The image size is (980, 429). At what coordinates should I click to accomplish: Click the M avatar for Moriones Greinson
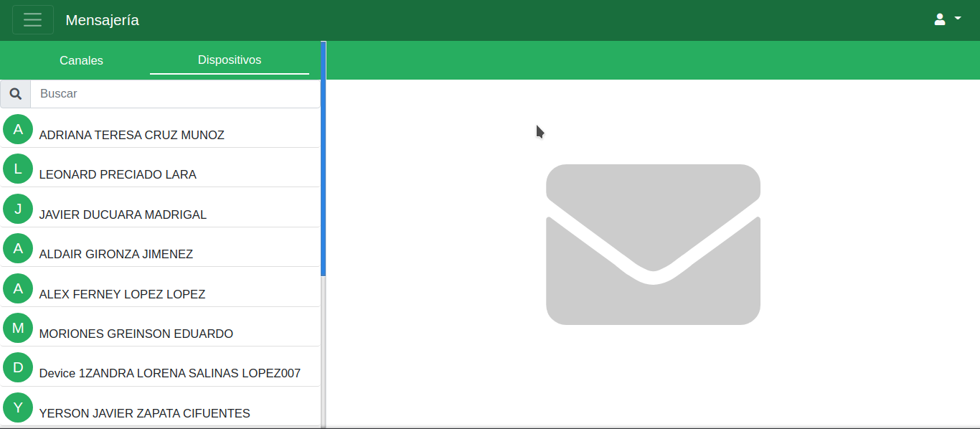pyautogui.click(x=18, y=328)
